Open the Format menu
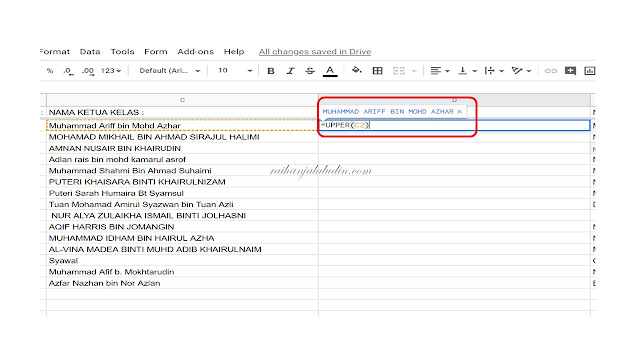Image resolution: width=640 pixels, height=360 pixels. [x=55, y=52]
